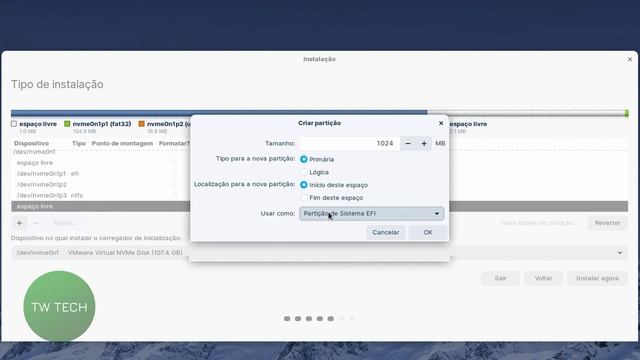Click the Tamanho size input field
Screen dimensions: 640x360
point(349,143)
